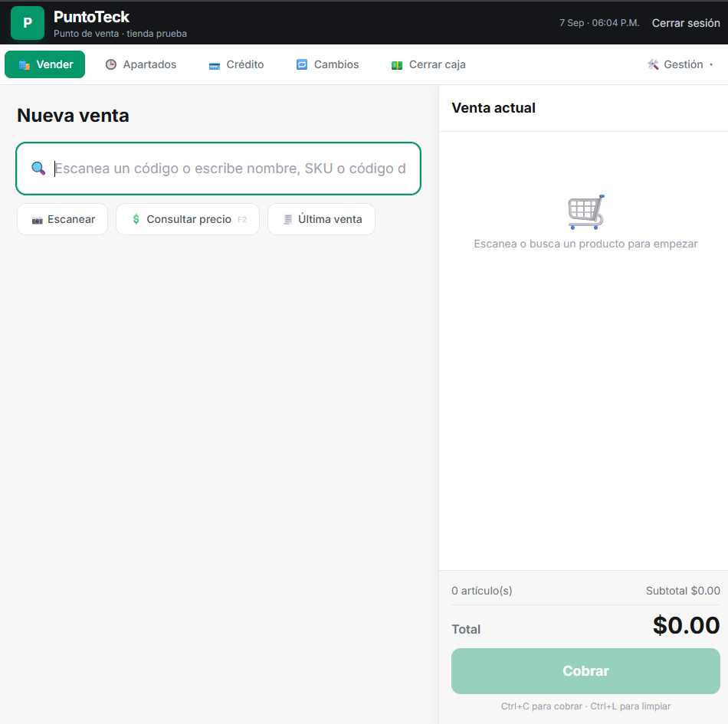728x724 pixels.
Task: Open the Cerrar caja section
Action: (x=428, y=64)
